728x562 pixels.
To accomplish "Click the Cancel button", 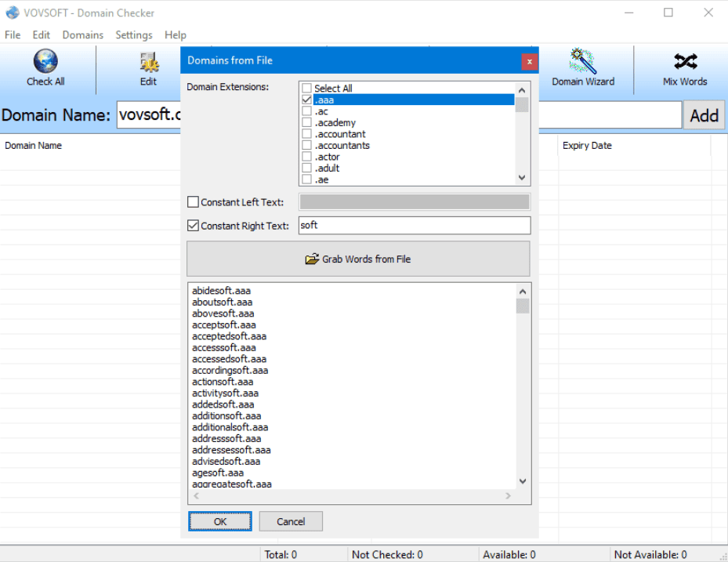I will click(x=291, y=521).
